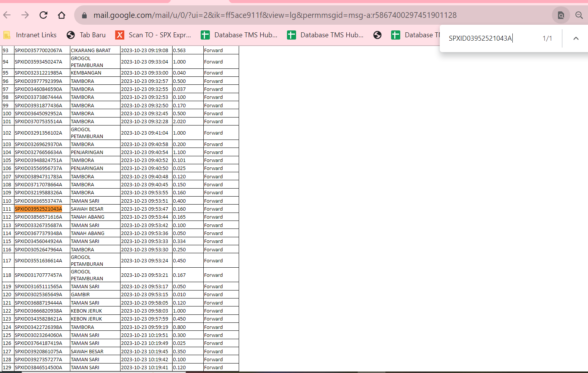Screen dimensions: 588x373
Task: Click globe bookmark icon after Database TMS Hub
Action: coord(377,35)
